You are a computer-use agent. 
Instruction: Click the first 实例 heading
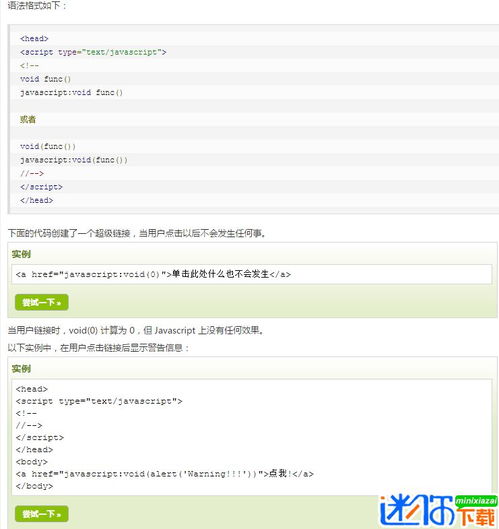coord(21,254)
